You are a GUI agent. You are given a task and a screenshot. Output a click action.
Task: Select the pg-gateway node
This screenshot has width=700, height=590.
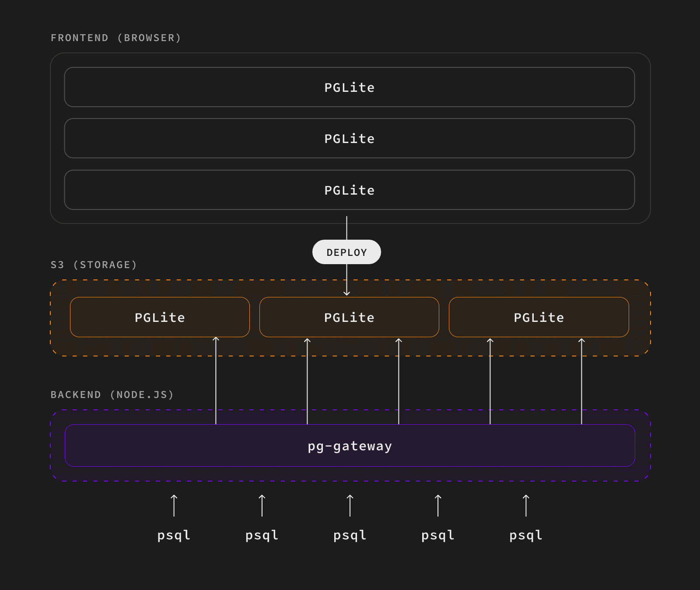[x=350, y=446]
